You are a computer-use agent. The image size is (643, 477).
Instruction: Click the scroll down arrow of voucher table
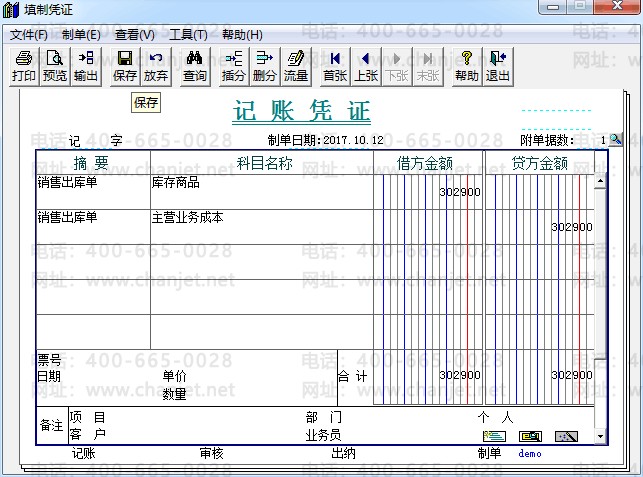pyautogui.click(x=600, y=437)
